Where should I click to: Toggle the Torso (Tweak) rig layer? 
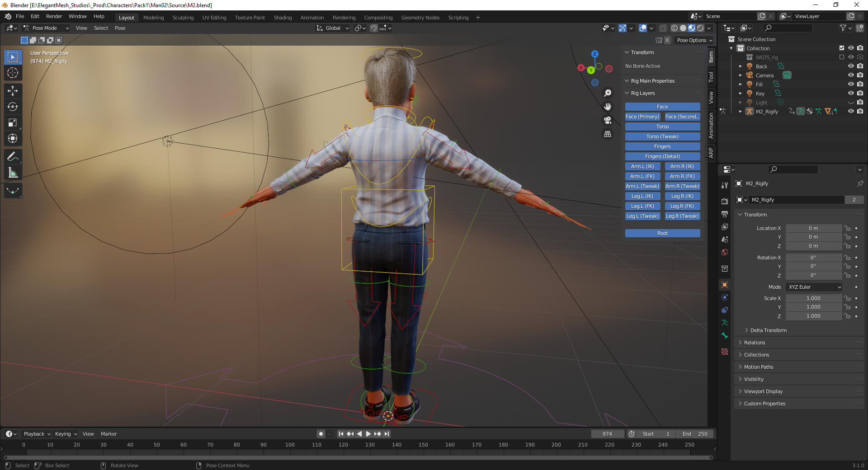[x=662, y=136]
